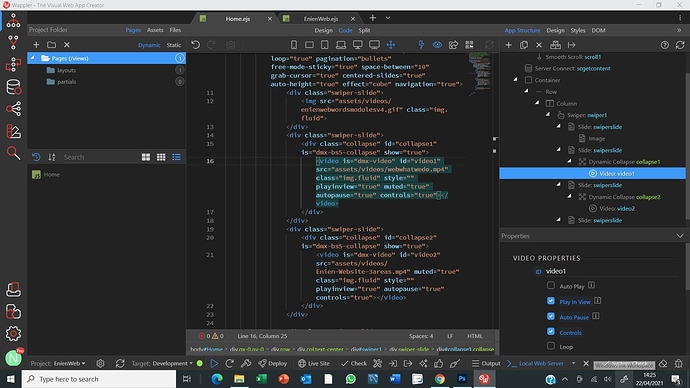Switch Project Folder to Dynamic mode

[149, 45]
